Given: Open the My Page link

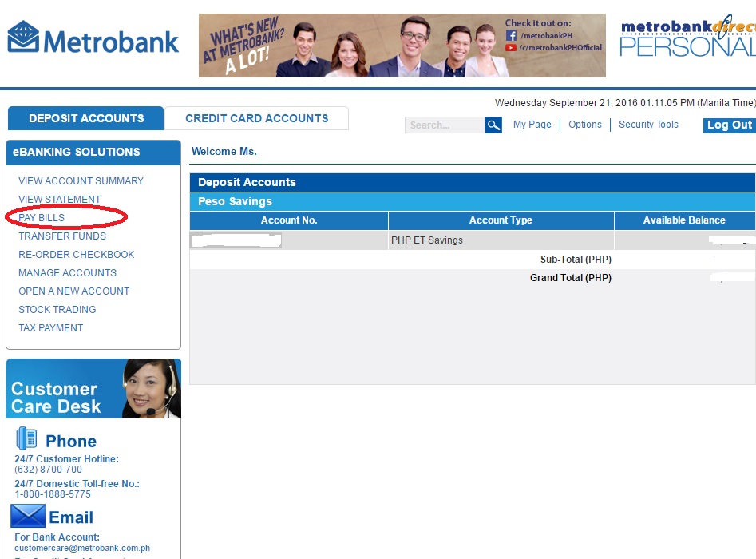Looking at the screenshot, I should click(x=532, y=125).
